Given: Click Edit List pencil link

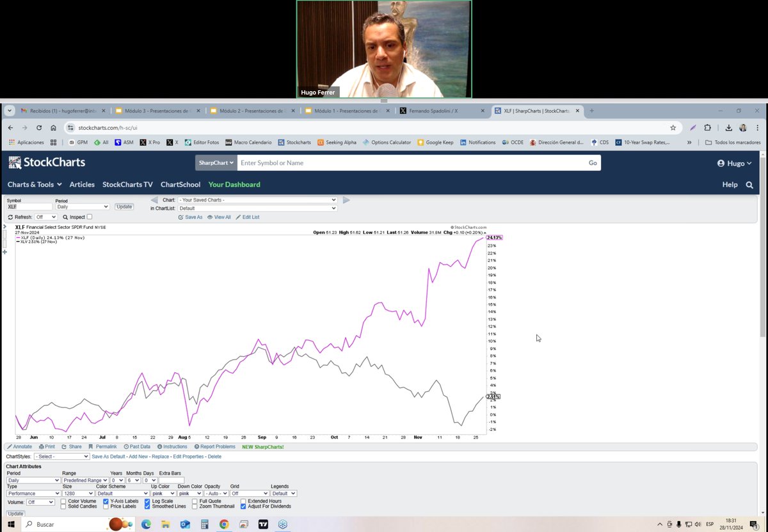Looking at the screenshot, I should coord(248,217).
